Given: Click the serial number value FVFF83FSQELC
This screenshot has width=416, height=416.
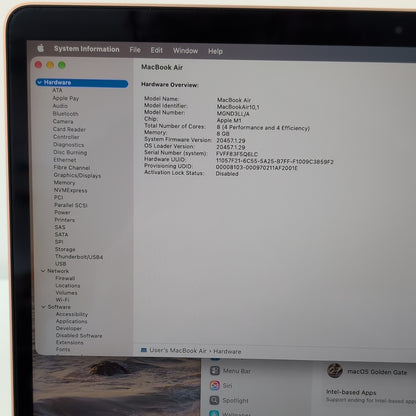Looking at the screenshot, I should tap(237, 154).
